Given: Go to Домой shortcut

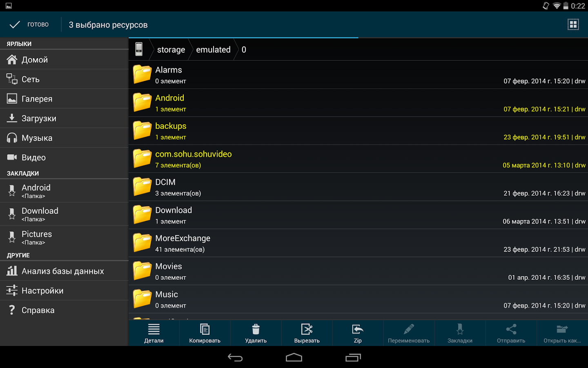Looking at the screenshot, I should tap(64, 60).
